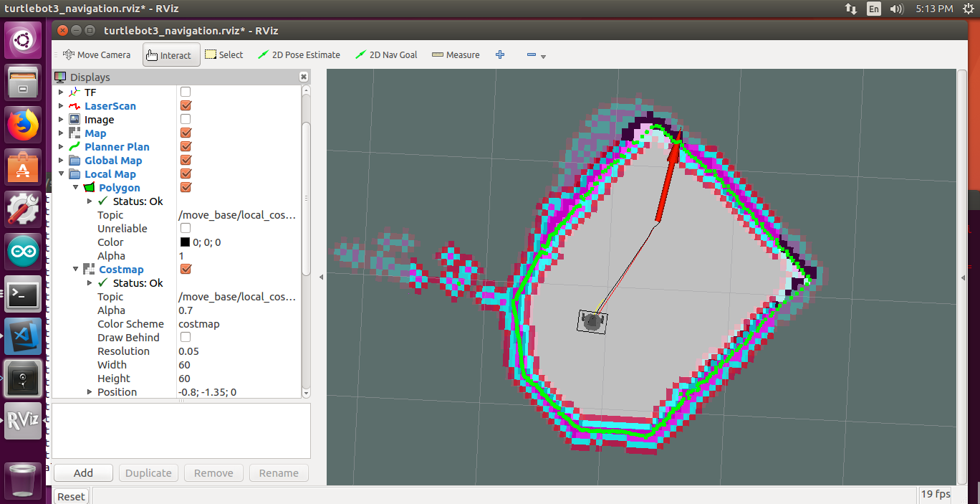Viewport: 980px width, 504px height.
Task: Click the Displays panel vertical scrollbar
Action: pos(306,197)
